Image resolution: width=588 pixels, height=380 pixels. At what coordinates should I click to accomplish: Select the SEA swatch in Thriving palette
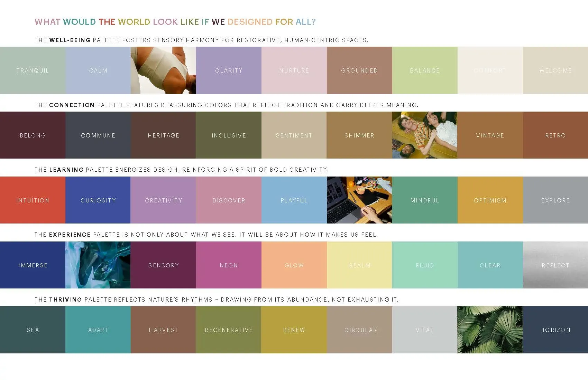[x=33, y=330]
